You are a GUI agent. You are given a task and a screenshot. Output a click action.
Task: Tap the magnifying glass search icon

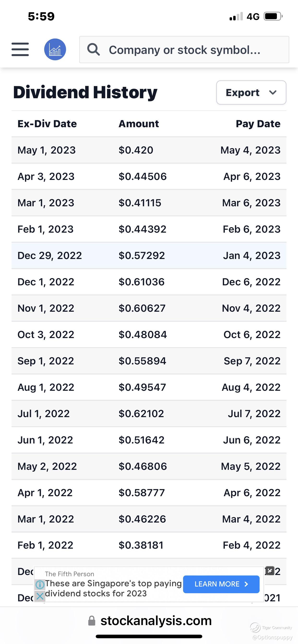[93, 49]
